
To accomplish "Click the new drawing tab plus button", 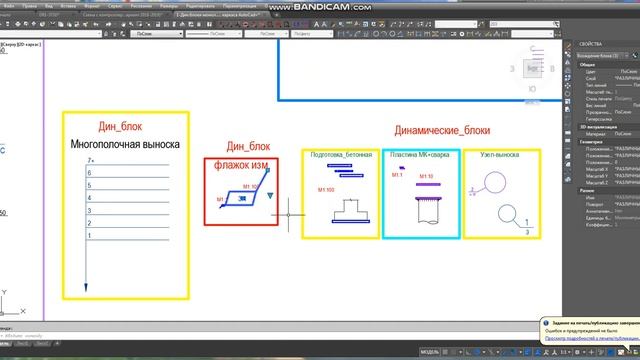I will click(277, 15).
